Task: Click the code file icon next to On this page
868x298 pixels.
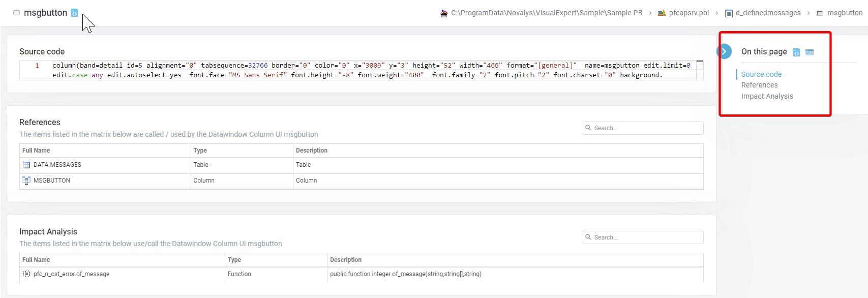Action: point(796,52)
